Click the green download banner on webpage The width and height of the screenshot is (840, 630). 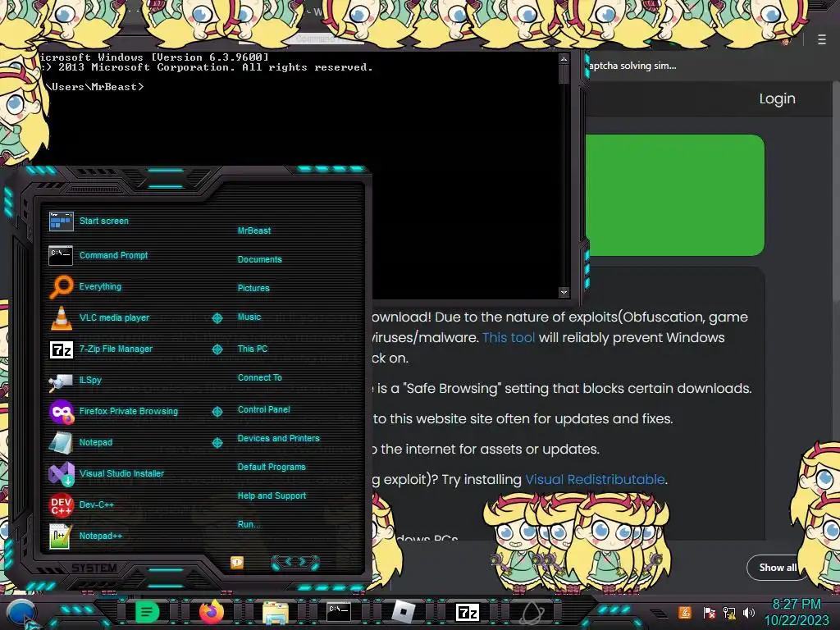click(x=675, y=195)
